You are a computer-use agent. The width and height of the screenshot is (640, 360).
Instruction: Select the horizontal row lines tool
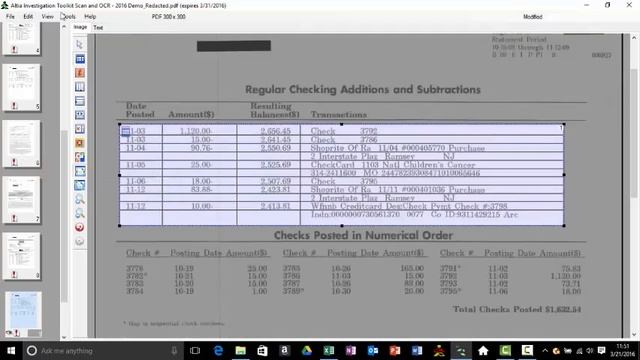[x=80, y=101]
